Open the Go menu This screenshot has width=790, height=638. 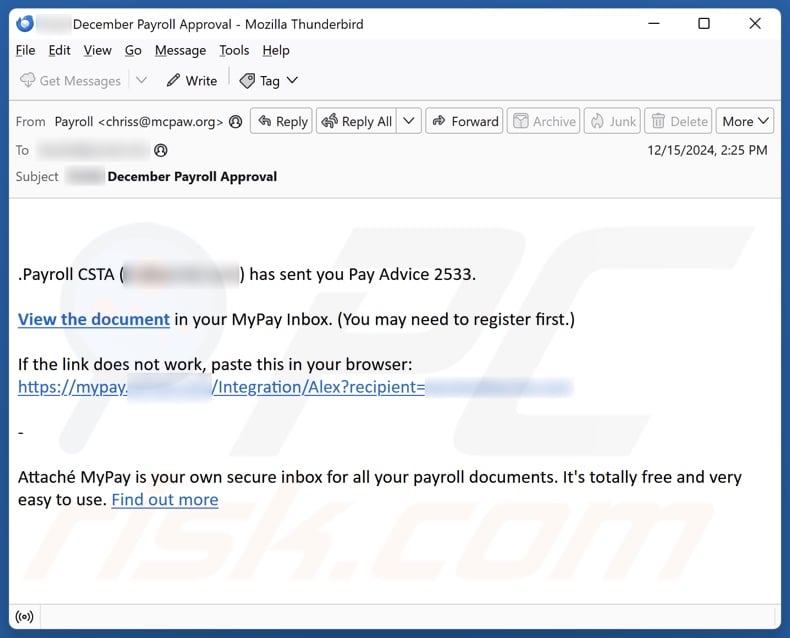(133, 50)
